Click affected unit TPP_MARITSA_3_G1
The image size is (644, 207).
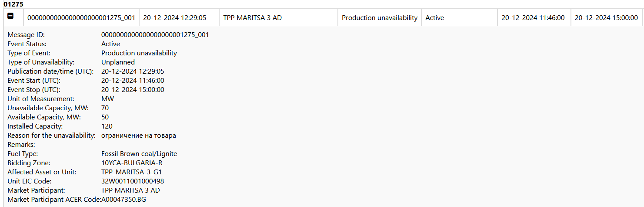[131, 172]
